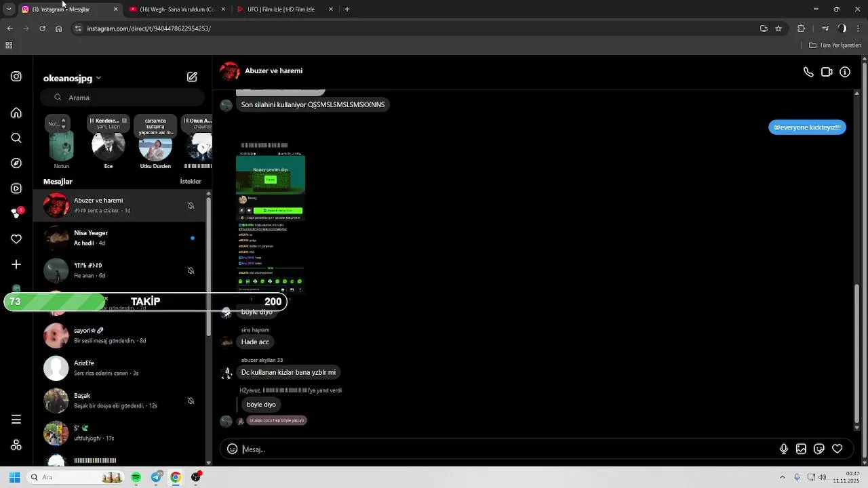Screen dimensions: 868x488
Task: Attach a photo with the image icon
Action: (801, 449)
